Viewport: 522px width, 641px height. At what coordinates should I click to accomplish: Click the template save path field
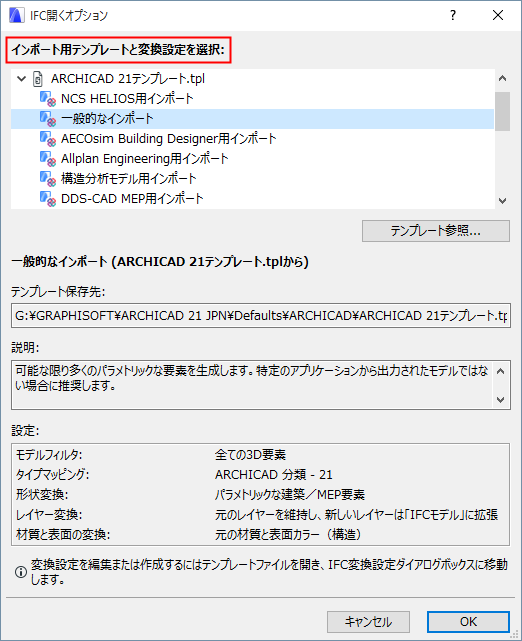click(261, 316)
